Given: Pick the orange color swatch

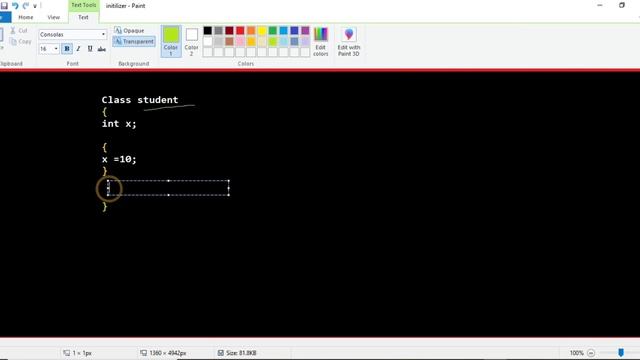Looking at the screenshot, I should (251, 31).
